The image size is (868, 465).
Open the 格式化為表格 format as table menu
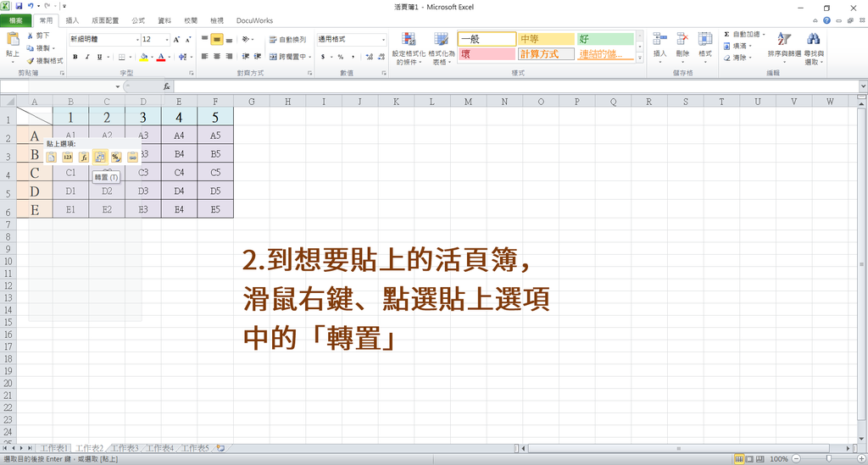click(441, 48)
